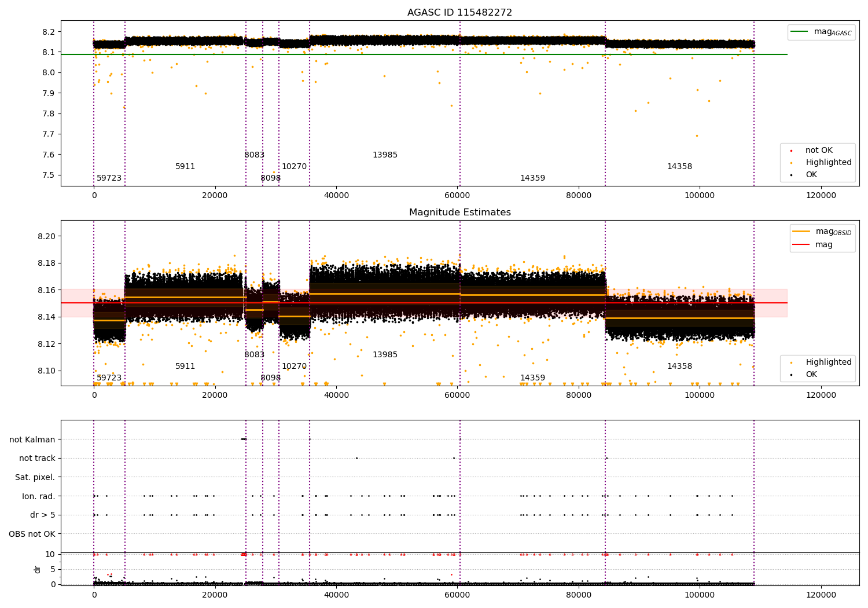The image size is (868, 608).
Task: Click y-axis tick '8.10' on middle plot
Action: 47,371
